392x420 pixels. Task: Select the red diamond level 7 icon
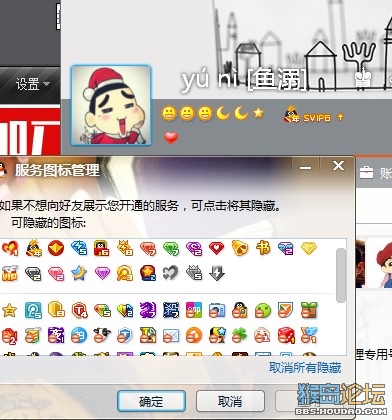pos(148,249)
